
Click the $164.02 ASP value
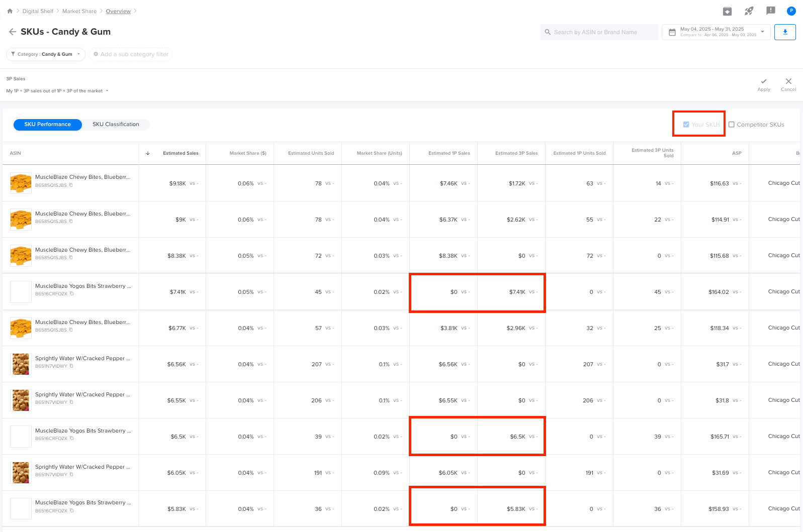click(x=719, y=292)
